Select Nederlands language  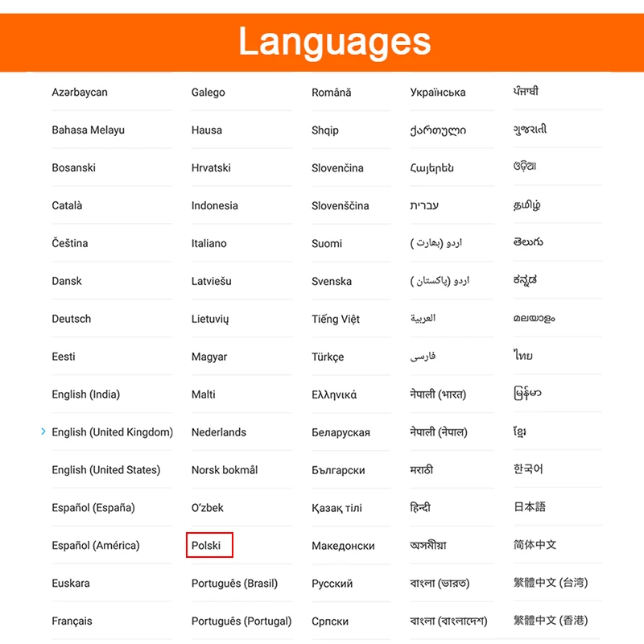point(219,432)
